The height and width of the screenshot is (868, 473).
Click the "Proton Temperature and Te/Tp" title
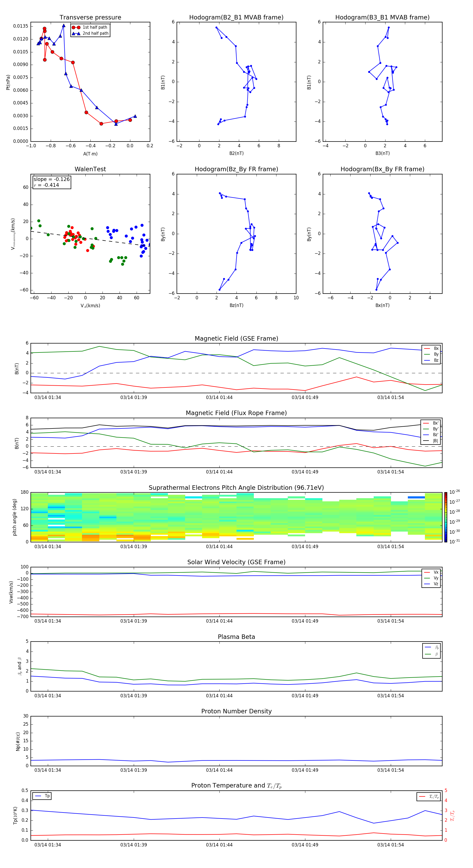tap(236, 785)
